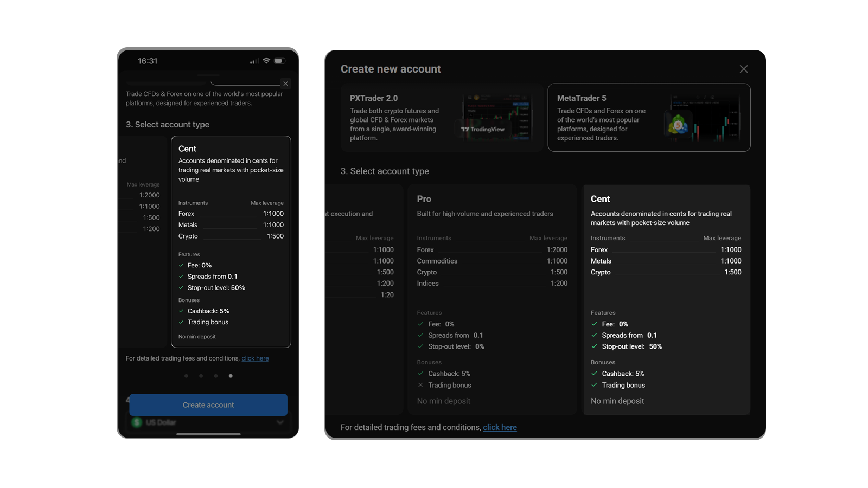Click Metals row in desktop Cent card

tap(666, 261)
